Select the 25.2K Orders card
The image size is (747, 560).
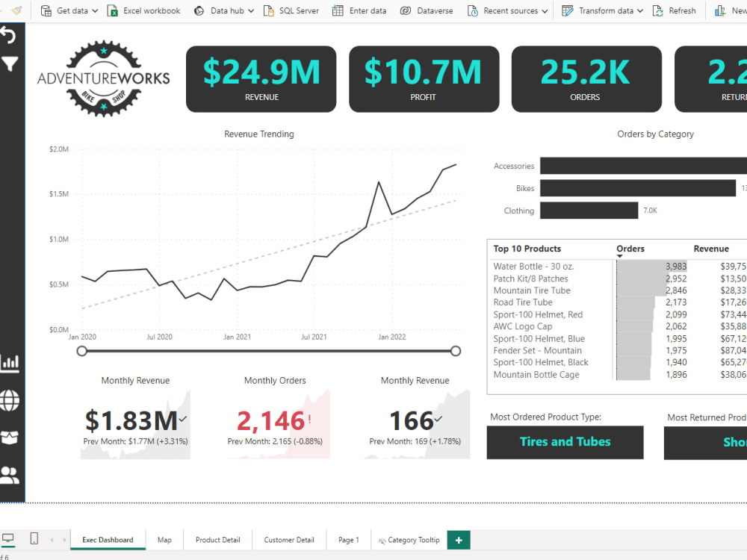[586, 79]
